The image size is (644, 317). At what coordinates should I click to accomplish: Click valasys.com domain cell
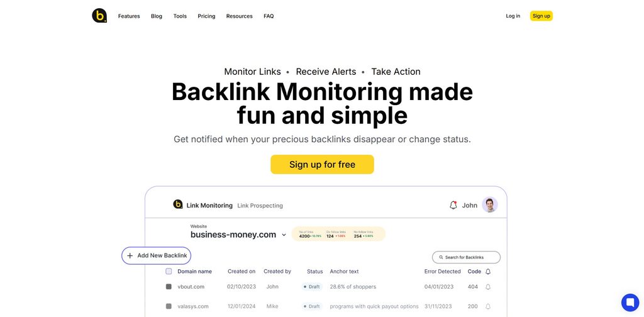tap(193, 306)
